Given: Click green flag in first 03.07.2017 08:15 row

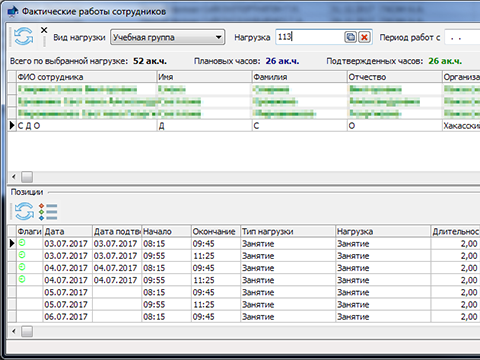Looking at the screenshot, I should click(22, 243).
